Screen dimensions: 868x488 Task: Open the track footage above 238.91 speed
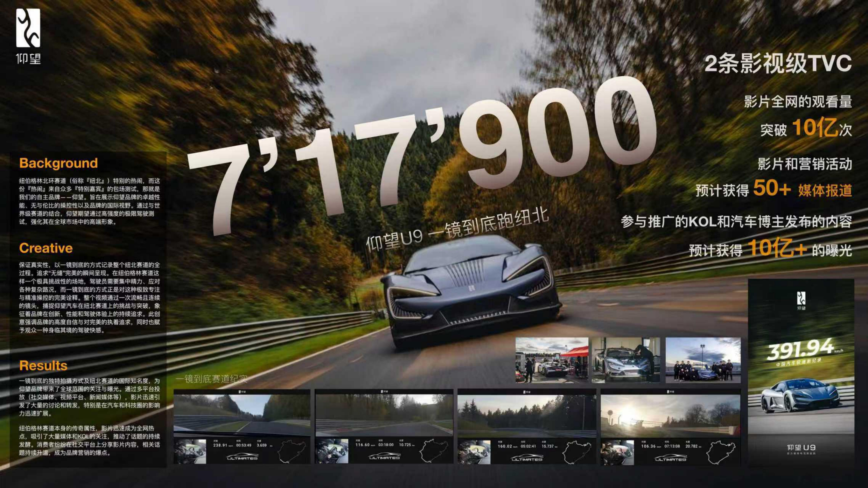[x=242, y=415]
